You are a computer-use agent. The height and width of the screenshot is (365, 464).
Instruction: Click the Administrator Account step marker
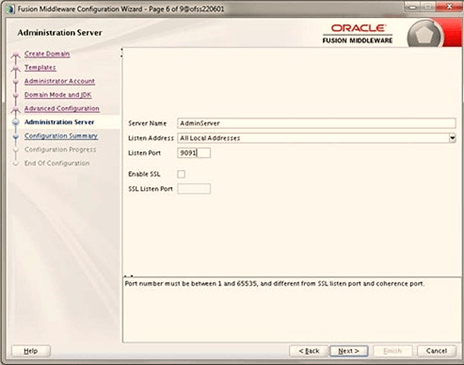[x=15, y=81]
